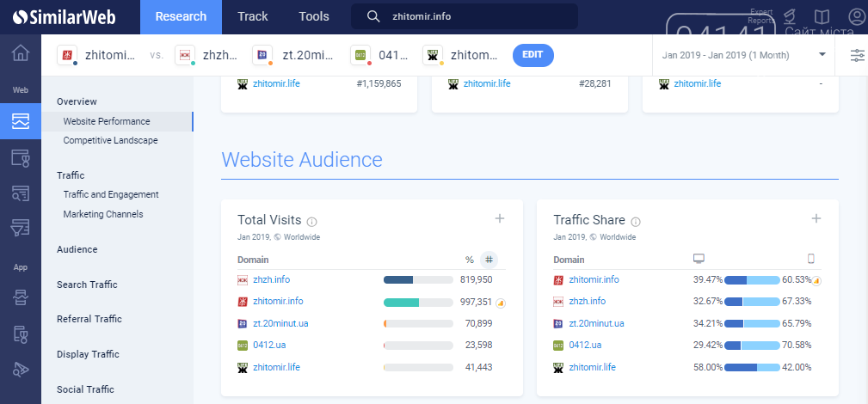
Task: Expand Social Traffic section
Action: pos(85,389)
